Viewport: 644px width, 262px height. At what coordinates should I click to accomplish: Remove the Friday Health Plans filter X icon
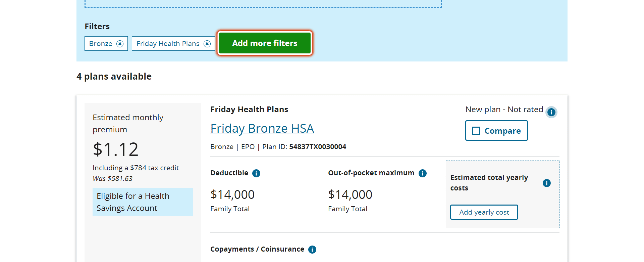click(207, 44)
